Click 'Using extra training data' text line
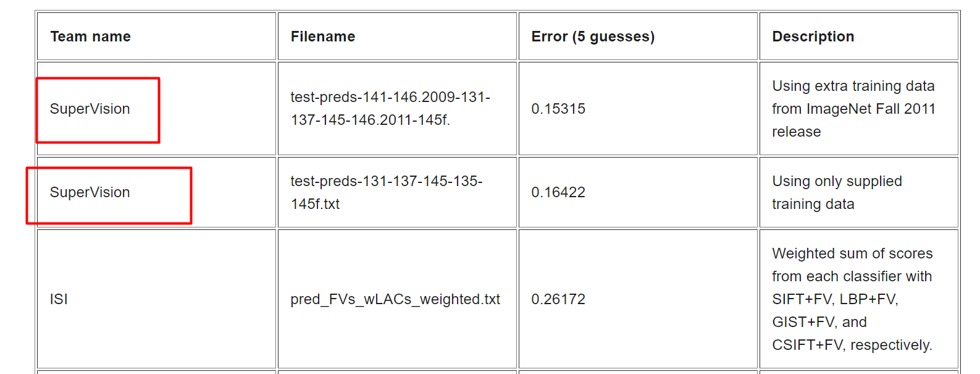Viewport: 980px width, 374px height. pos(853,86)
